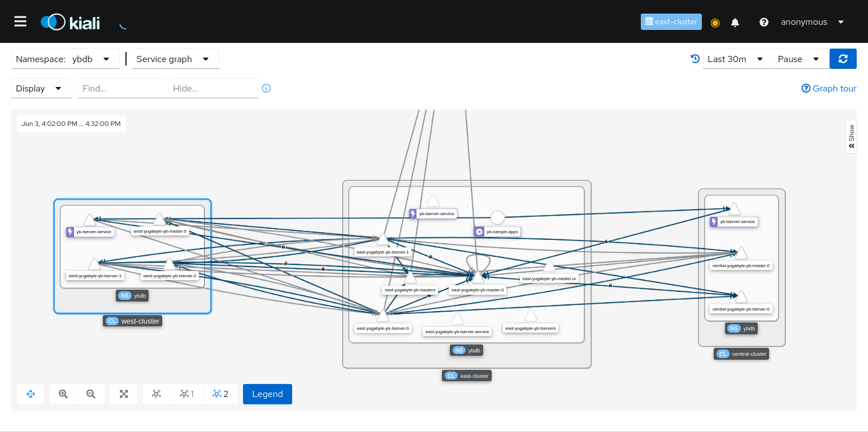
Task: Start the Graph tour
Action: click(829, 88)
